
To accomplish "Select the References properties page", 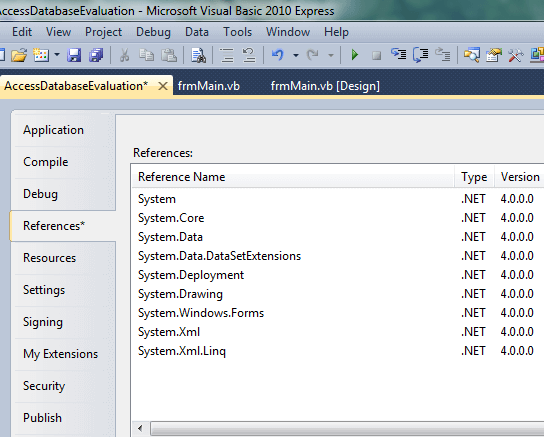I will (63, 226).
